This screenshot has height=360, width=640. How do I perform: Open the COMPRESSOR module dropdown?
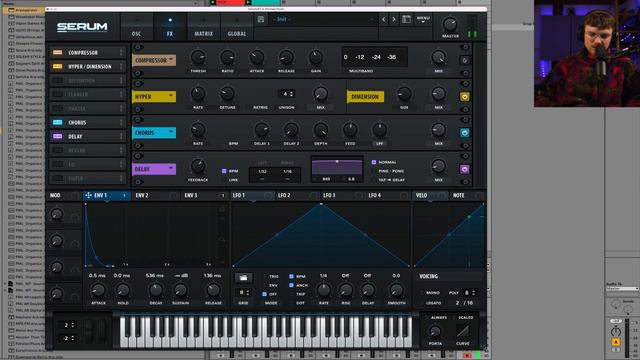point(154,60)
